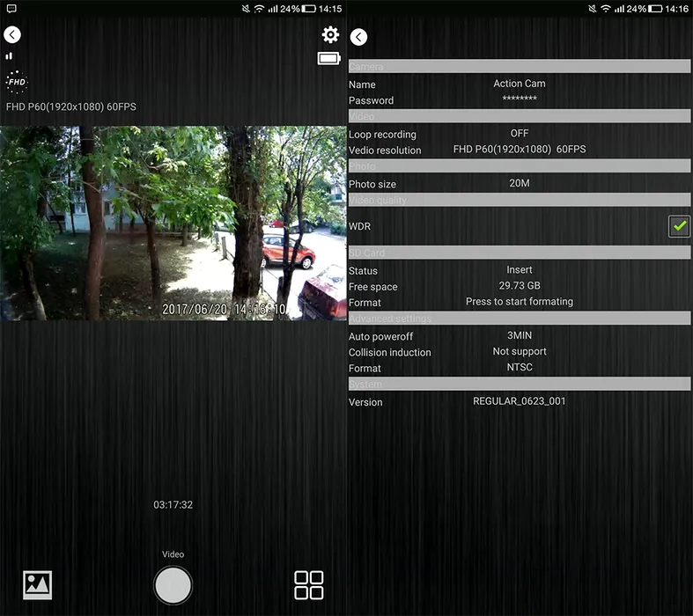Viewport: 693px width, 616px height.
Task: Open the four-square mode grid icon
Action: click(309, 585)
